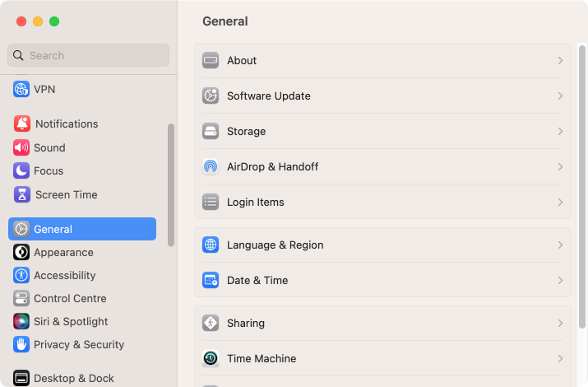Open Language & Region via its chevron
This screenshot has width=588, height=387.
(560, 245)
